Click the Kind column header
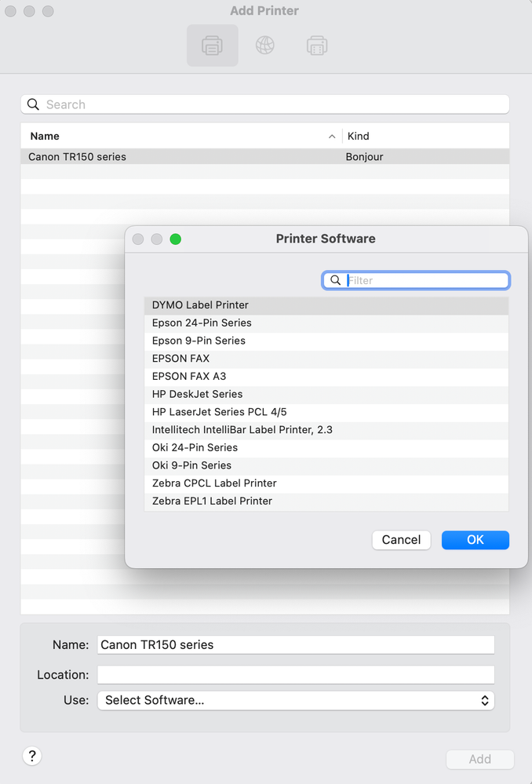The height and width of the screenshot is (784, 532). (425, 136)
